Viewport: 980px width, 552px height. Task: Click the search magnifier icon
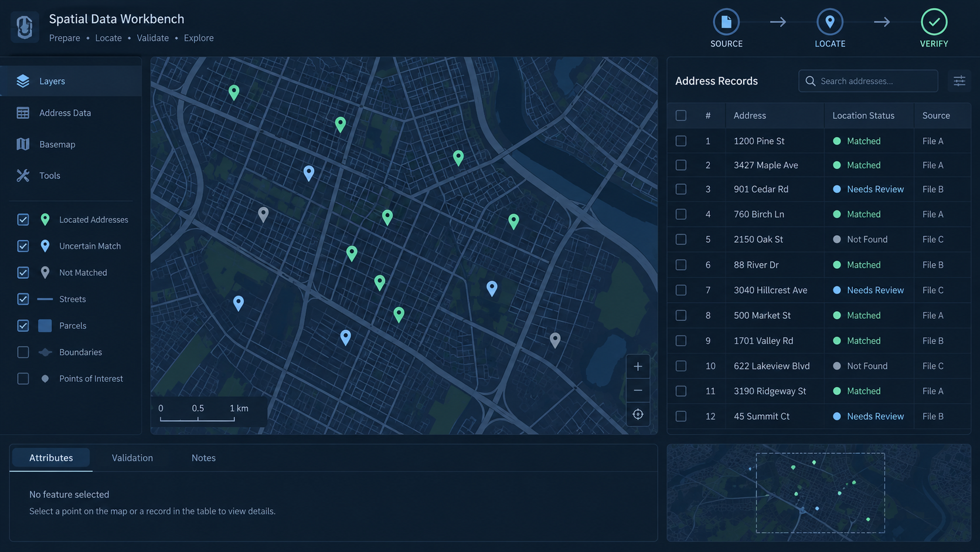[811, 81]
